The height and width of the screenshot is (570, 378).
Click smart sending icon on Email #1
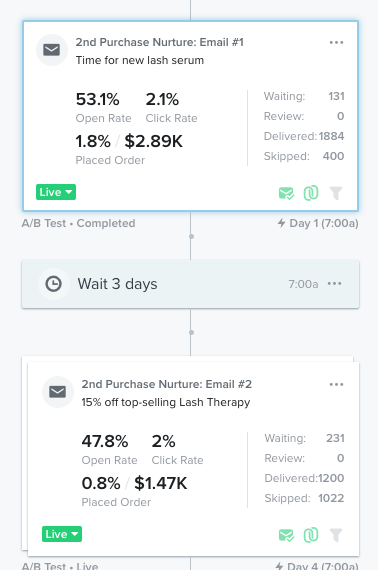coord(286,193)
